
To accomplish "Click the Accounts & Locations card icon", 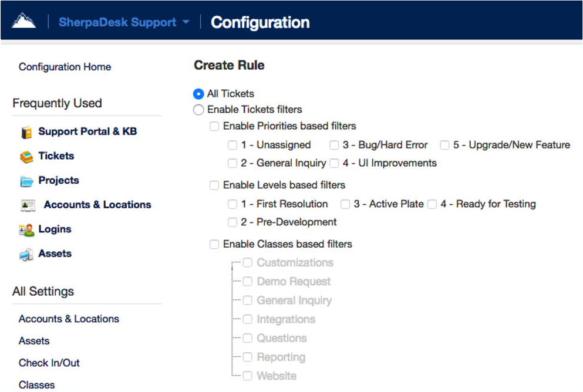I will (28, 205).
